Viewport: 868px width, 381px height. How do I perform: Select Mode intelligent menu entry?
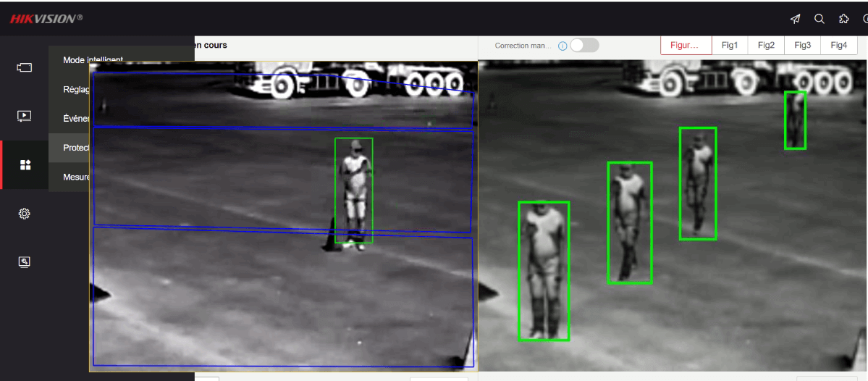(x=93, y=60)
